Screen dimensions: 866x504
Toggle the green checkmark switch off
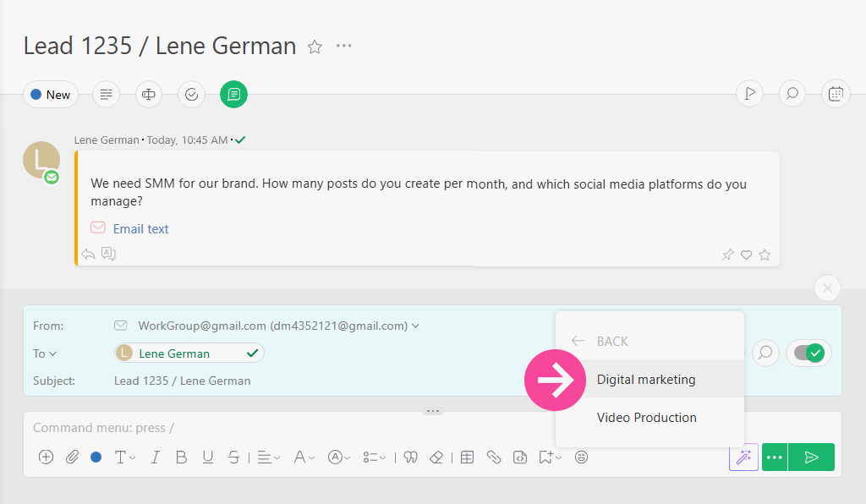click(809, 353)
